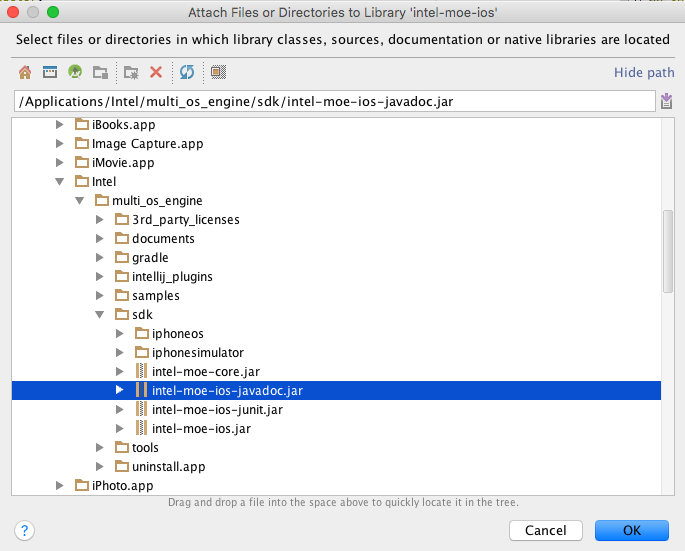This screenshot has width=685, height=551.
Task: Jump to the project directory icon
Action: 75,72
